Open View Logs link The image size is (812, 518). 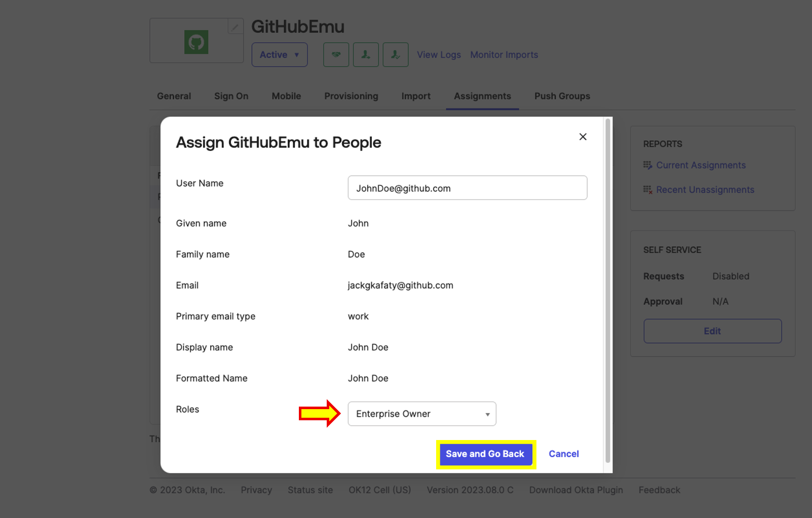coord(439,55)
